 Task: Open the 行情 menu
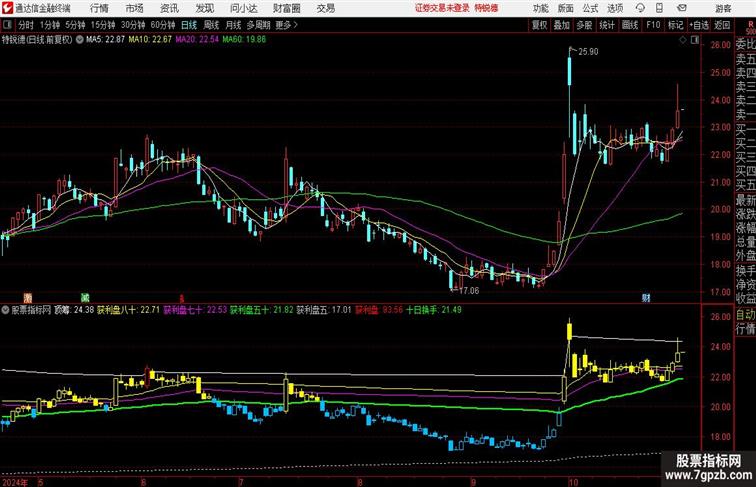[99, 8]
